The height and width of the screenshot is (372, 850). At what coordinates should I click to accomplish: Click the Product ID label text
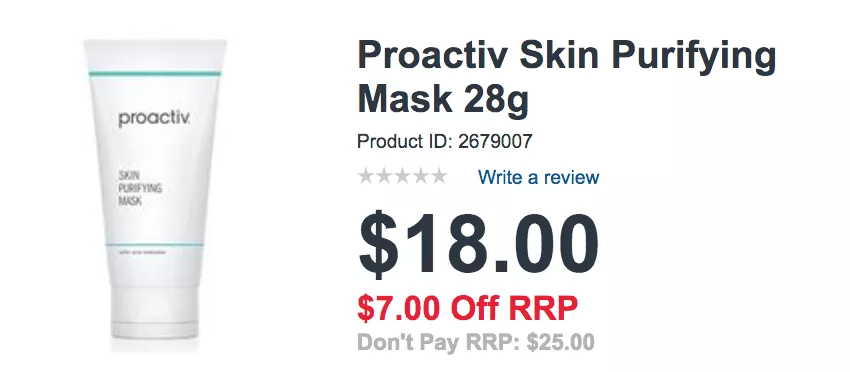pos(404,142)
